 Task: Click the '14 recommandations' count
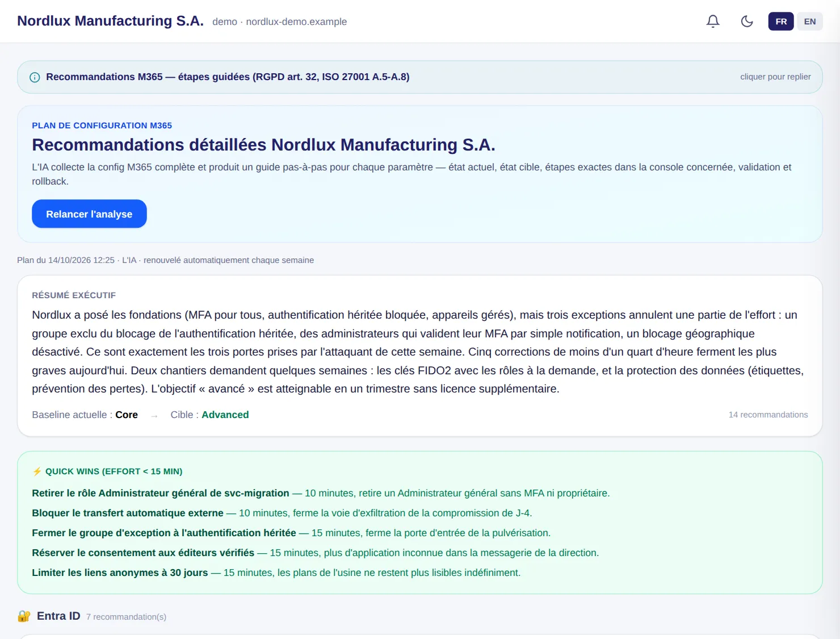(x=768, y=415)
